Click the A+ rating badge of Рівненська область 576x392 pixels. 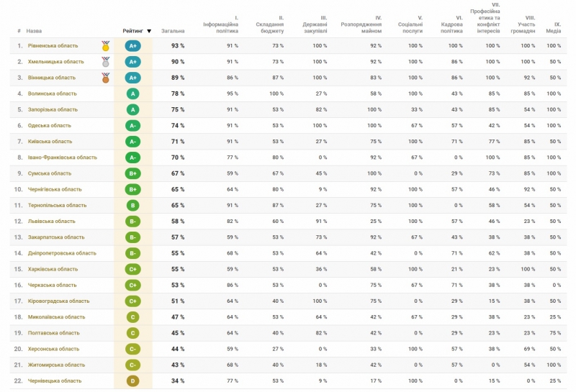[132, 46]
